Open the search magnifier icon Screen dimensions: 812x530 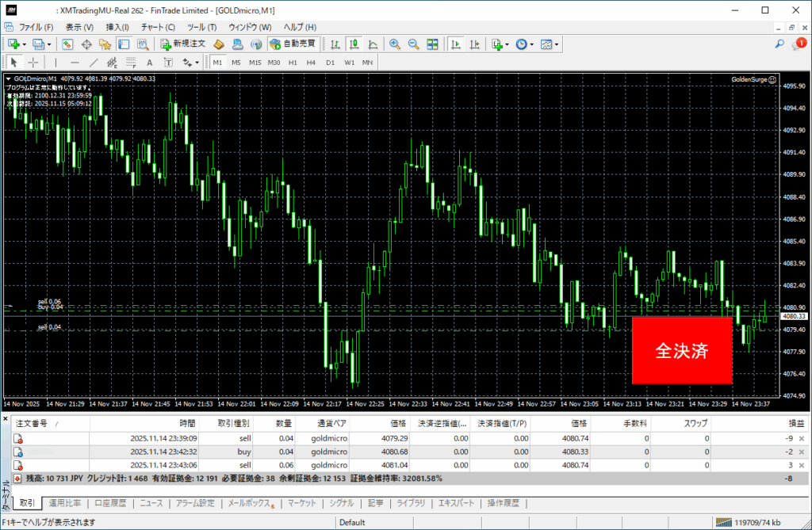(779, 44)
